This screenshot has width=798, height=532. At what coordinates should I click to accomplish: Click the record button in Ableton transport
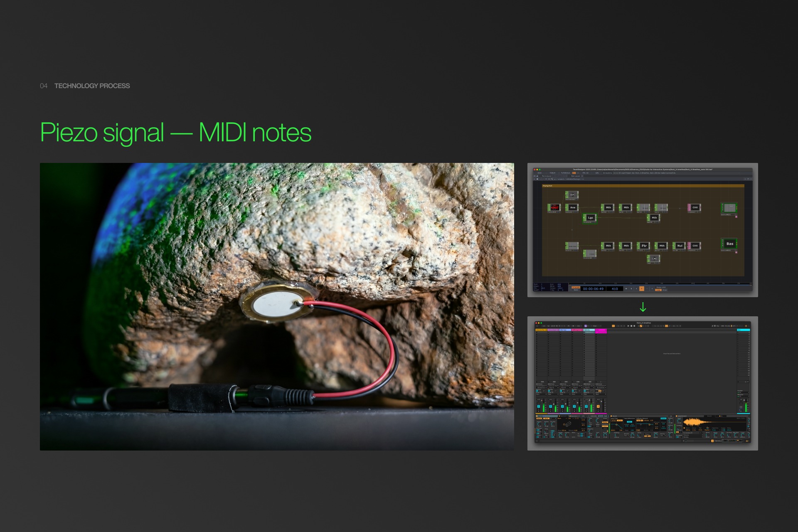[x=634, y=326]
